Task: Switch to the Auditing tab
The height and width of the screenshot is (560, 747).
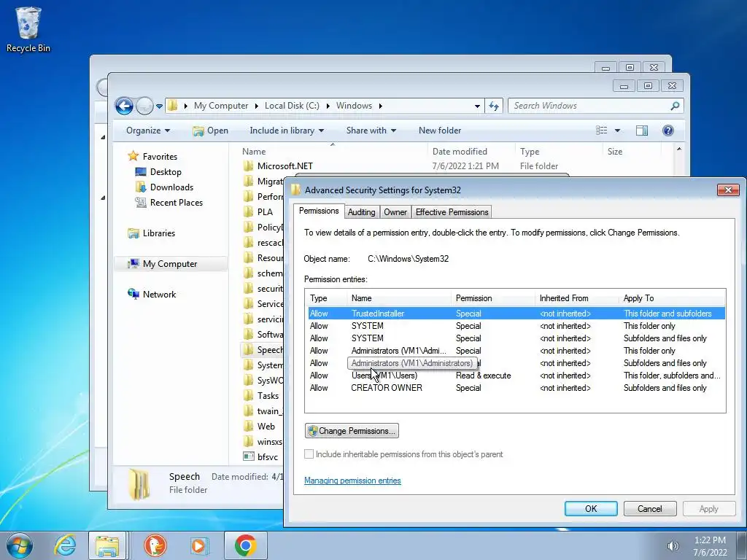Action: pos(361,212)
